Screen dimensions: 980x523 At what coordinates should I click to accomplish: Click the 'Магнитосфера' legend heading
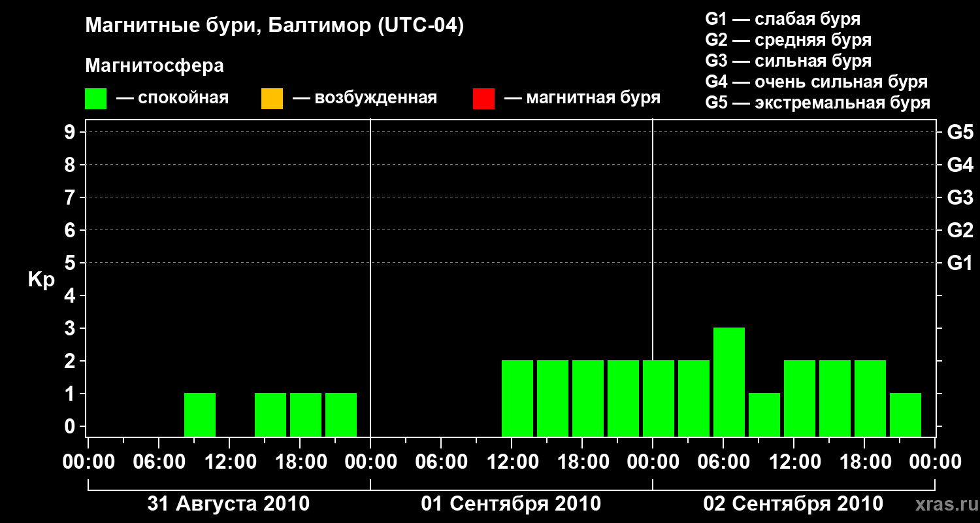154,66
